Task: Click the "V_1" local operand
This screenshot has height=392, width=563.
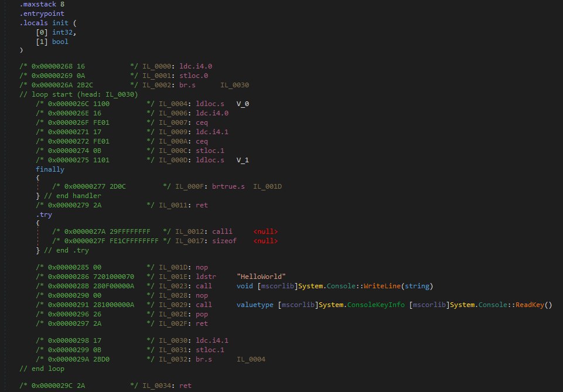Action: click(x=243, y=160)
